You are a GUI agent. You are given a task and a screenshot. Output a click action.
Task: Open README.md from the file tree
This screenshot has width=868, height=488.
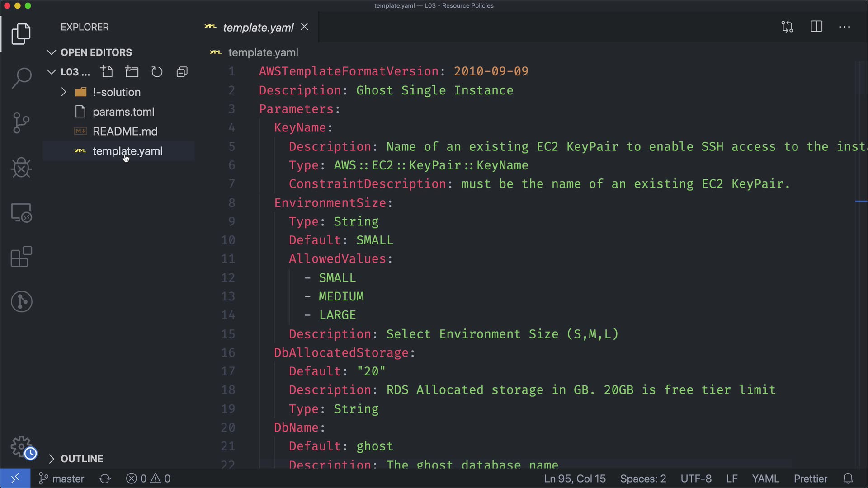coord(125,131)
